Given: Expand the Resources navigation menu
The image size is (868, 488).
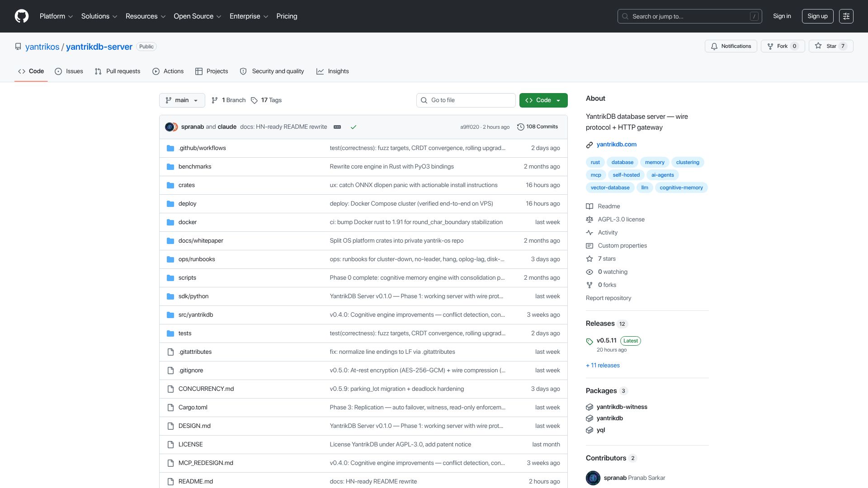Looking at the screenshot, I should coord(146,16).
